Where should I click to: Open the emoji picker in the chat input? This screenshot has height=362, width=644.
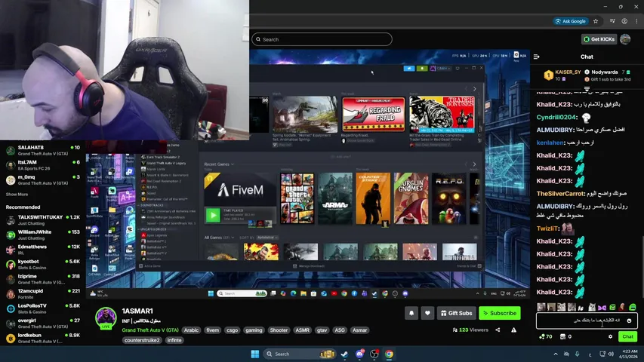click(629, 321)
